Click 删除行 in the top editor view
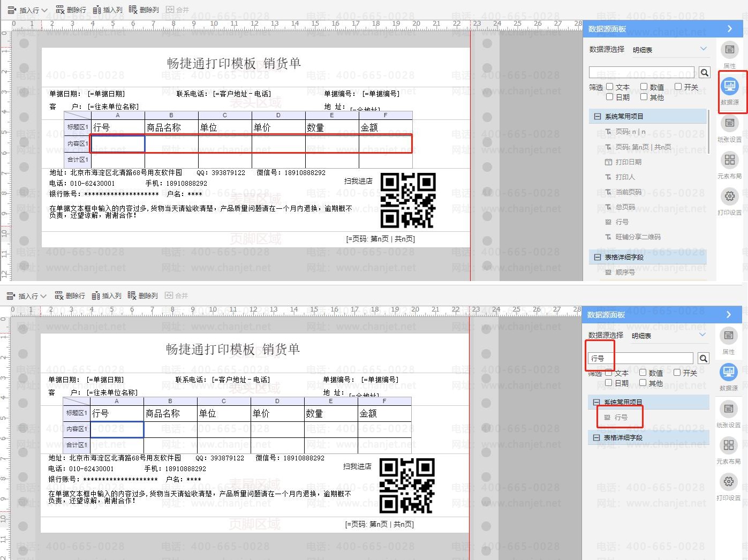Viewport: 748px width, 560px height. (x=71, y=10)
